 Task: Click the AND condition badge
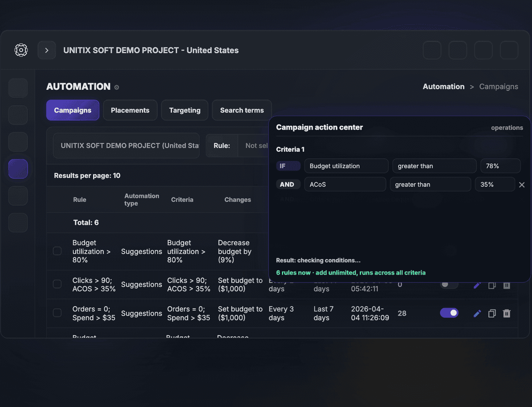pyautogui.click(x=288, y=184)
